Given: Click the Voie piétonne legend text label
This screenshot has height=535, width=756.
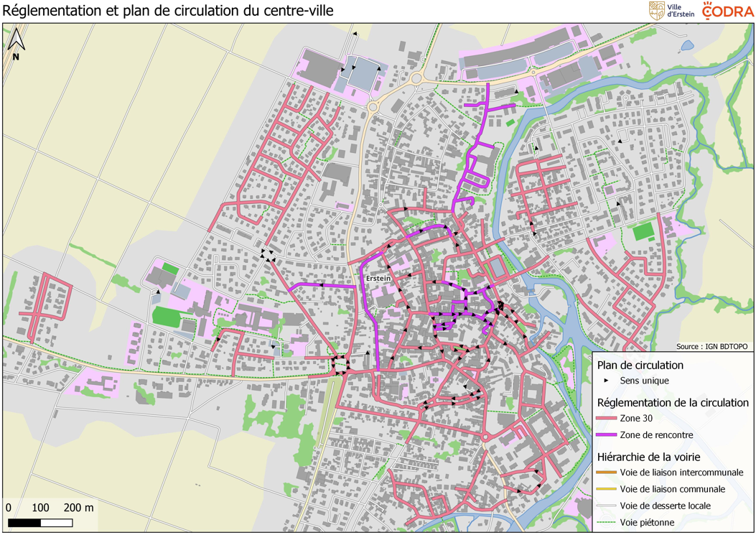Looking at the screenshot, I should coord(647,522).
